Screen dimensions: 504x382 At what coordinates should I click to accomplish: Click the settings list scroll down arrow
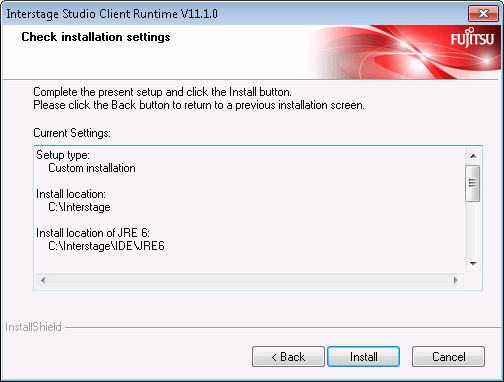pos(473,264)
